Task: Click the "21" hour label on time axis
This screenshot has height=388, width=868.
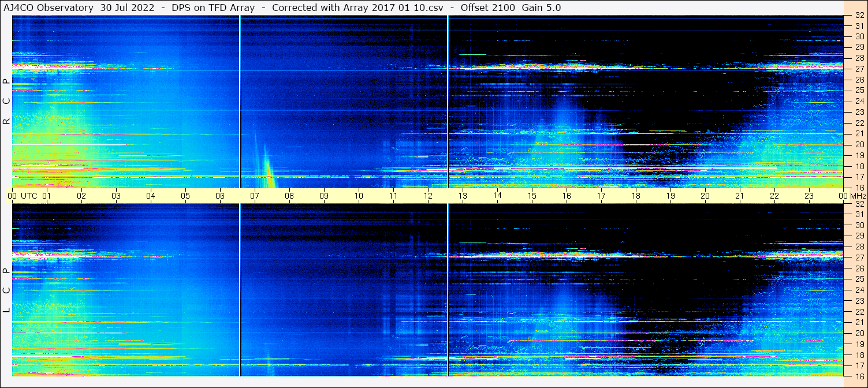Action: point(740,196)
